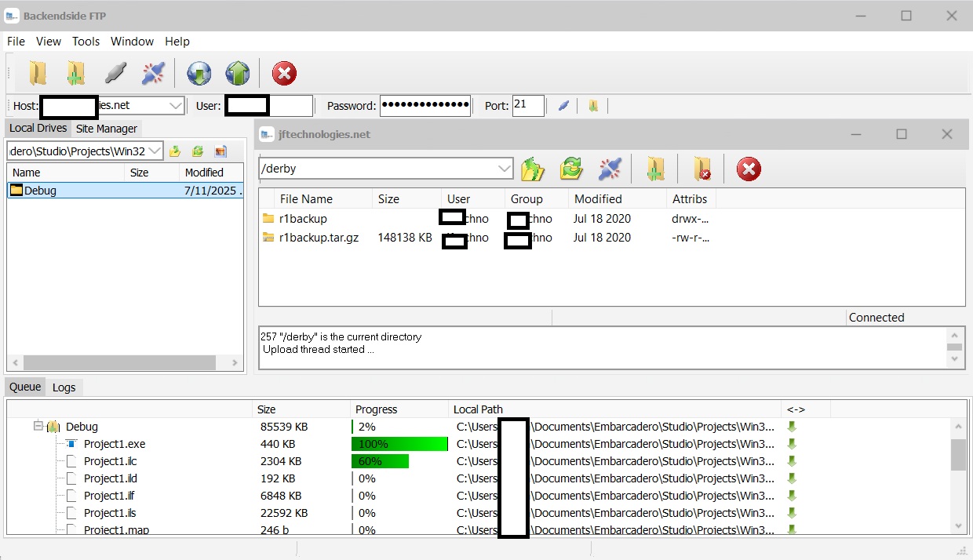This screenshot has height=560, width=973.
Task: Click the pencil edit icon next to Port
Action: [x=563, y=105]
